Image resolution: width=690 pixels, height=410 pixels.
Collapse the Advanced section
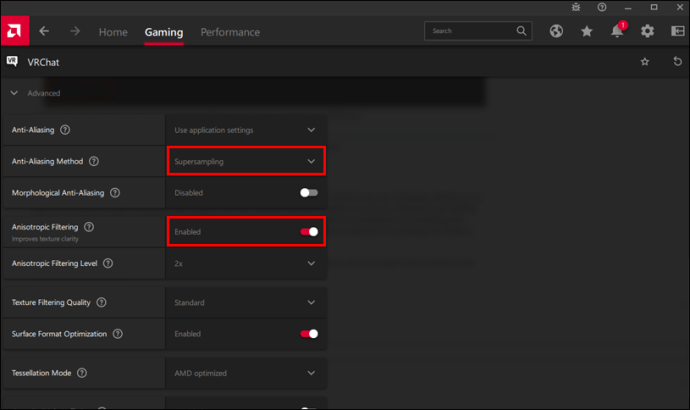click(14, 93)
